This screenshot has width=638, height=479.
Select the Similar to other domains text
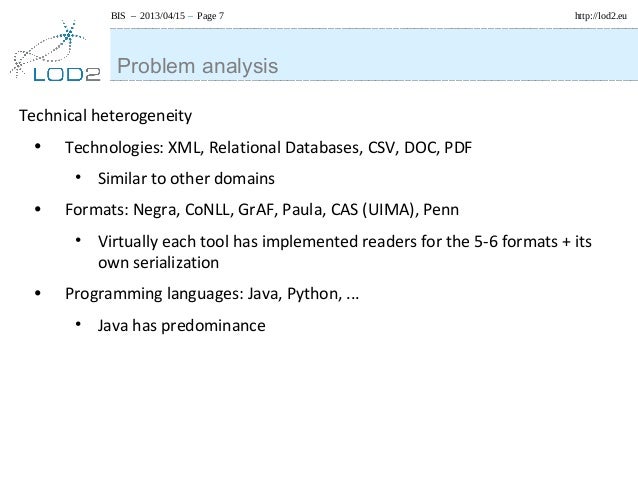186,179
